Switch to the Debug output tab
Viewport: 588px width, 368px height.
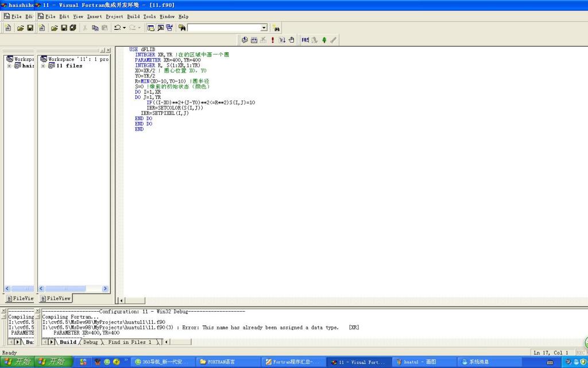90,342
